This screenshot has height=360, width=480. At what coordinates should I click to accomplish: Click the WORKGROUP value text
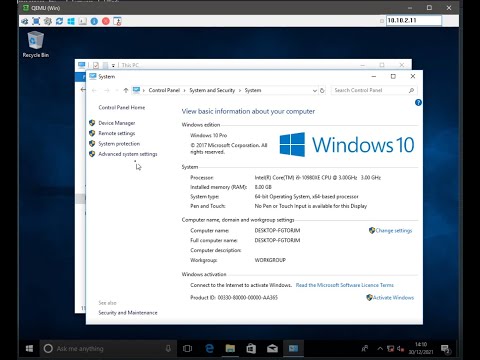click(270, 260)
